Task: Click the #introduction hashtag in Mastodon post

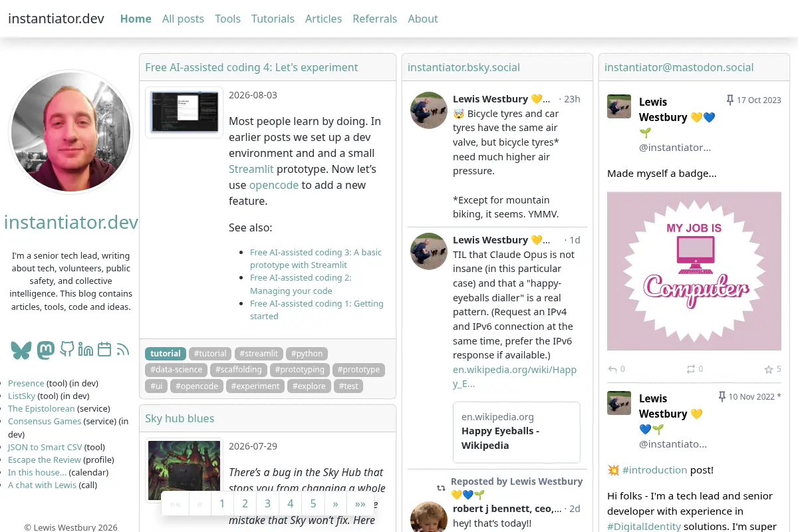Action: 654,469
